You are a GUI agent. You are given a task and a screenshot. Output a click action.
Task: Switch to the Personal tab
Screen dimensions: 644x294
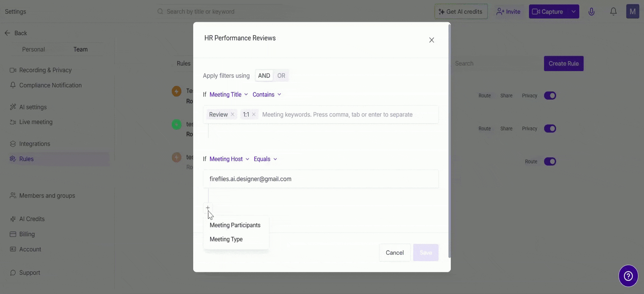click(x=33, y=50)
